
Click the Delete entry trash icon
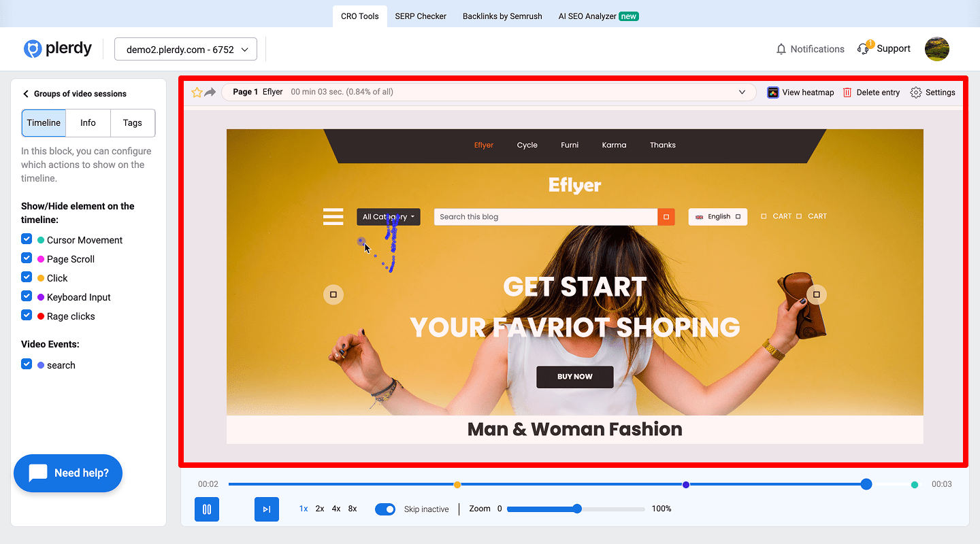click(847, 92)
